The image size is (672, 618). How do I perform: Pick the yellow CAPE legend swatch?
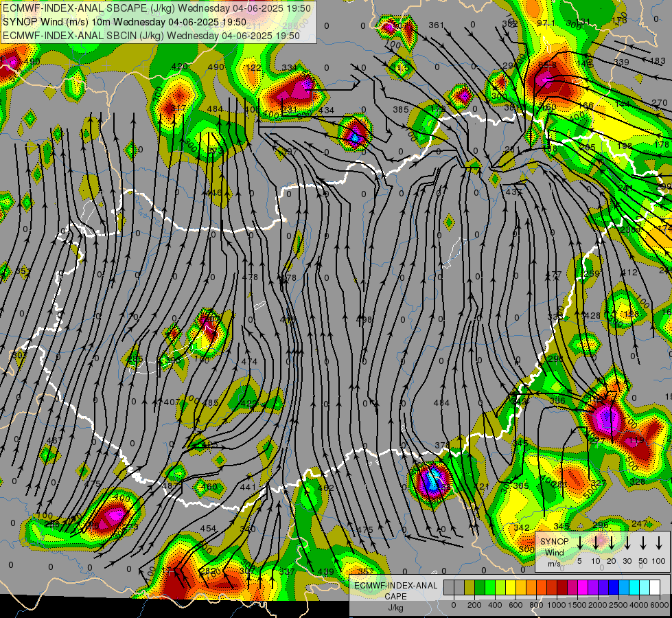511,588
